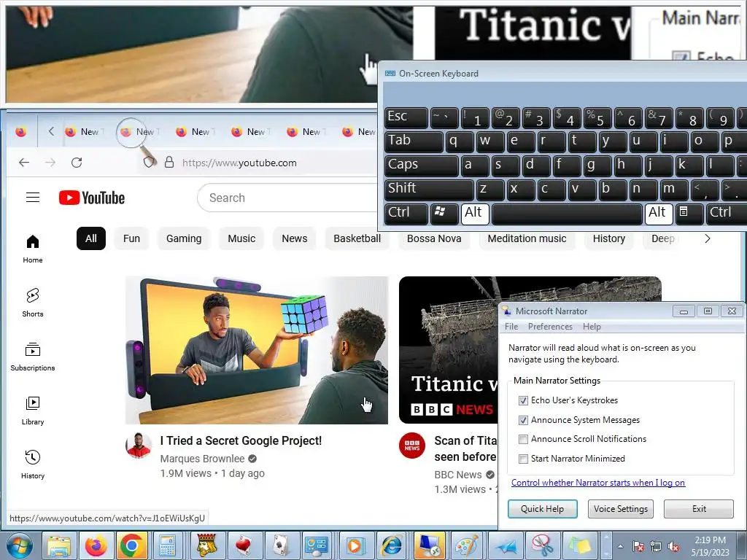Select the Gaming category chip
Screen dimensions: 747x560
[184, 238]
